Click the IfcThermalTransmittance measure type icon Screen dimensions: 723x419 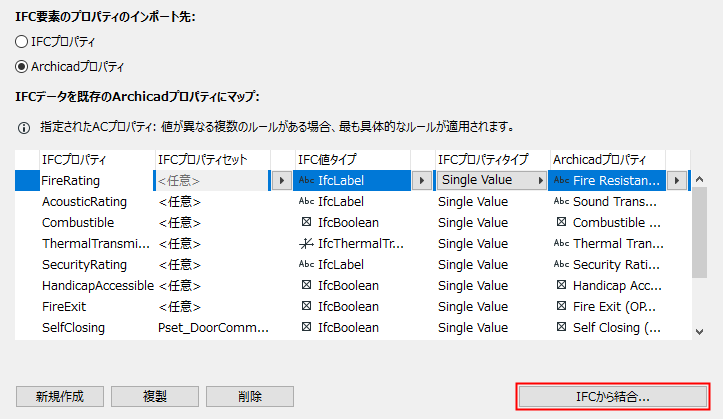[306, 243]
